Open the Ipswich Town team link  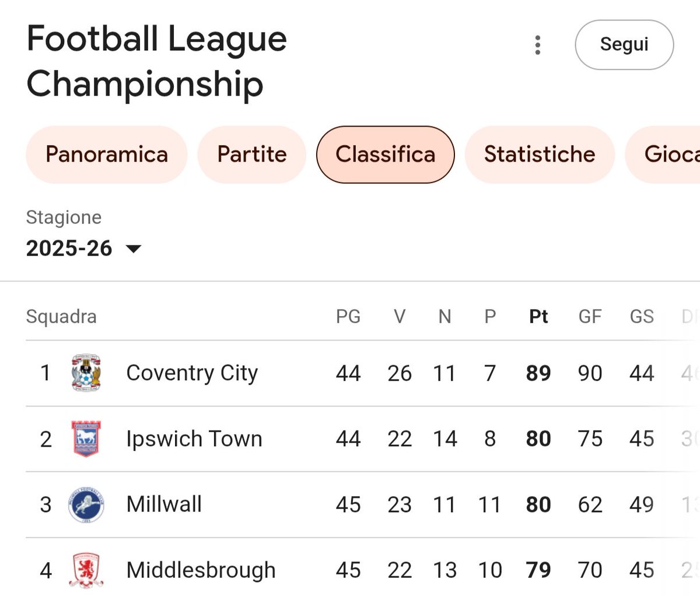[x=194, y=439]
